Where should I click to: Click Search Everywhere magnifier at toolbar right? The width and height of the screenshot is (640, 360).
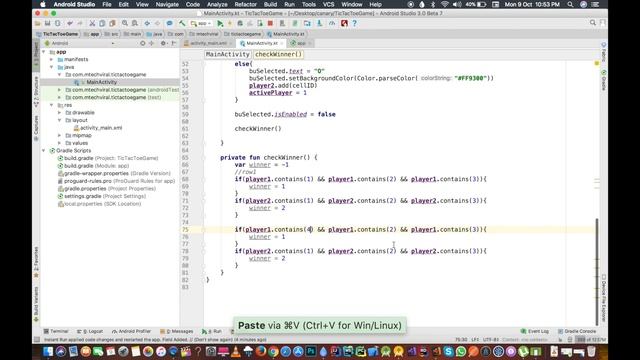593,23
